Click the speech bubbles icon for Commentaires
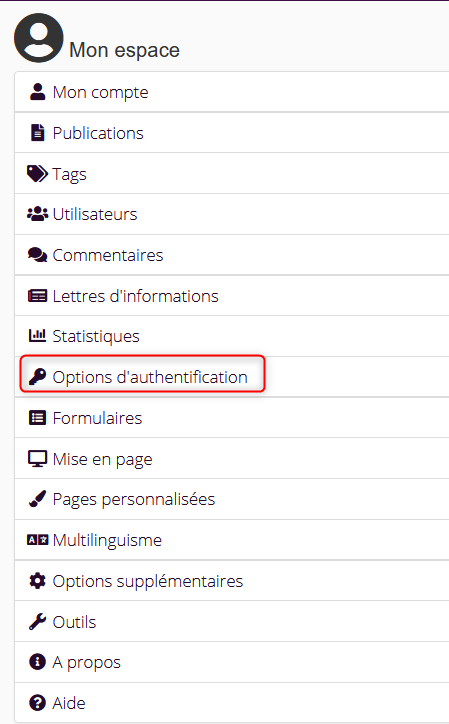 point(37,255)
